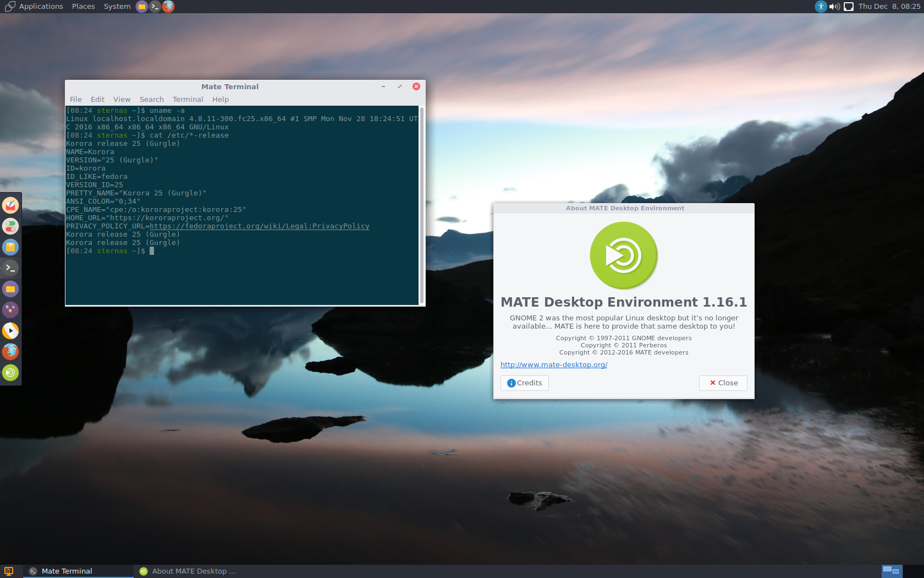Click the MATE logo icon in the dock

[10, 373]
